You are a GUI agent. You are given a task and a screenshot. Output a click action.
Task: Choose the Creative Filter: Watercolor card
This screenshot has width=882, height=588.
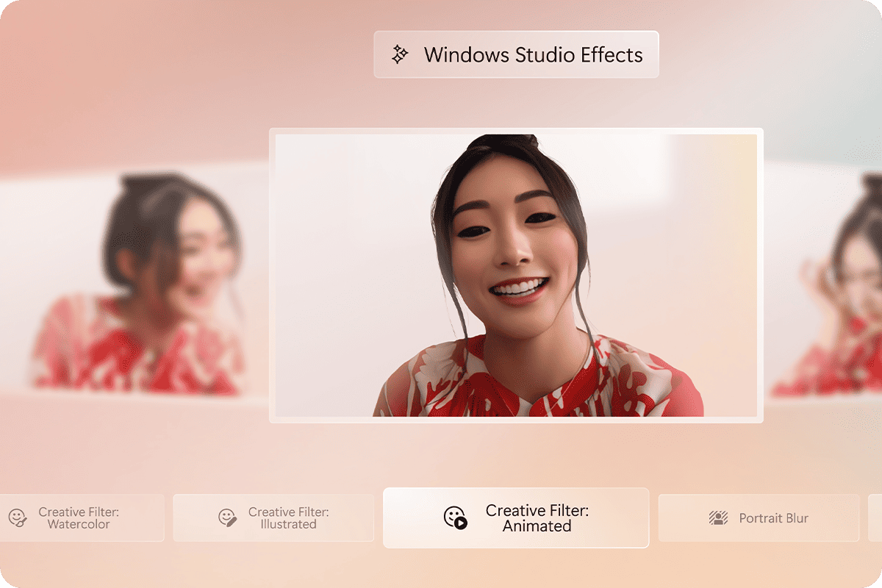pos(82,518)
